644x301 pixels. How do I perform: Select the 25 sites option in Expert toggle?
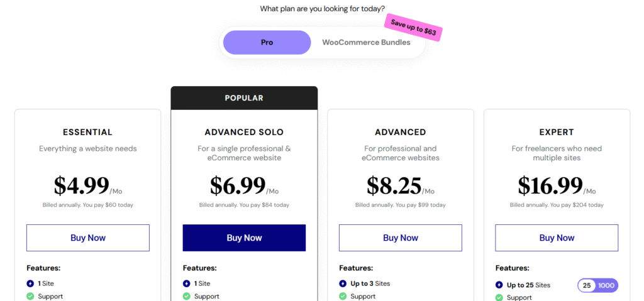[x=587, y=285]
